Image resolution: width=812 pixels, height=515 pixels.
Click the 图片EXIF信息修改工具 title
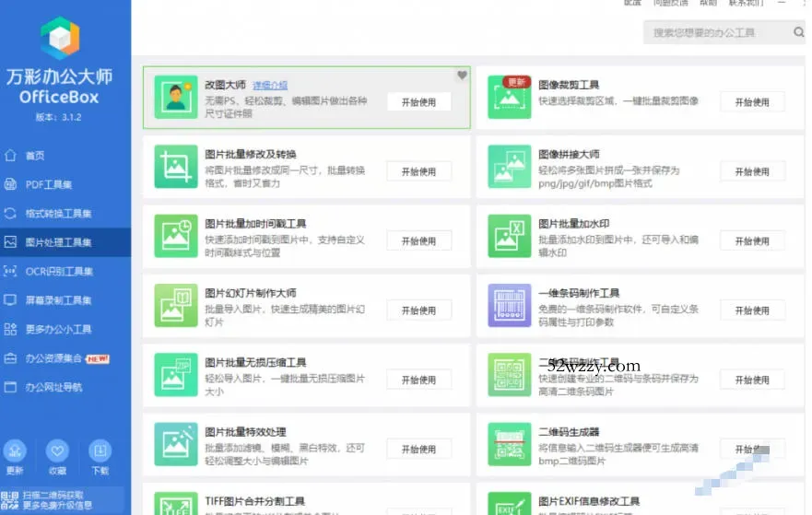coord(589,500)
